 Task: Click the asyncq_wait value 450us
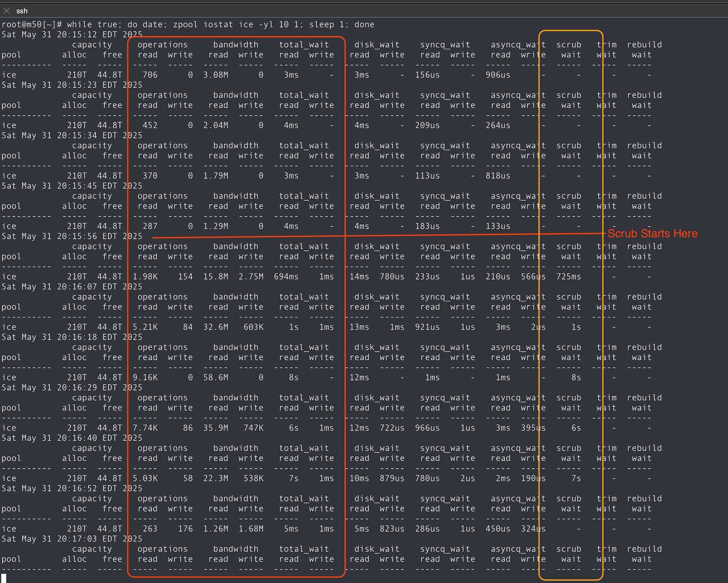point(498,529)
